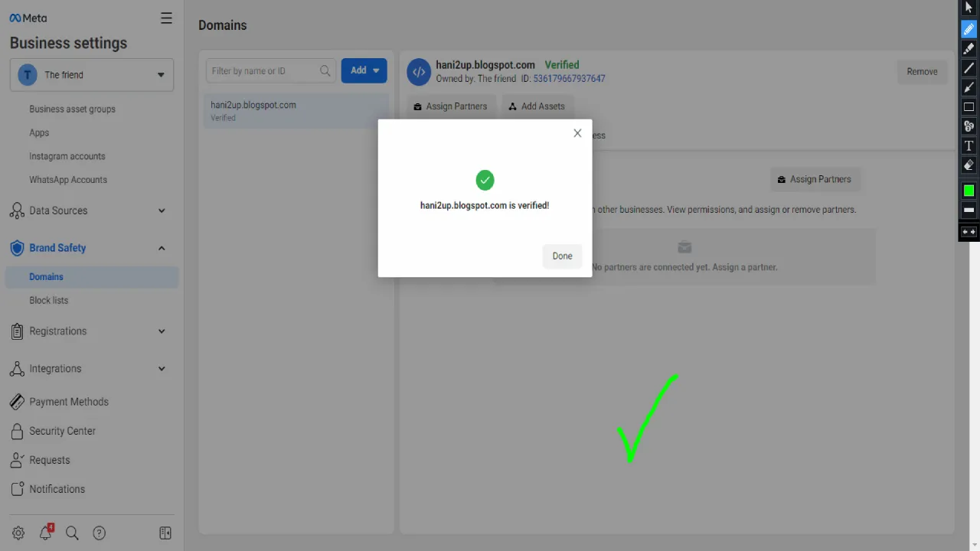Collapse the Brand Safety section

point(162,248)
